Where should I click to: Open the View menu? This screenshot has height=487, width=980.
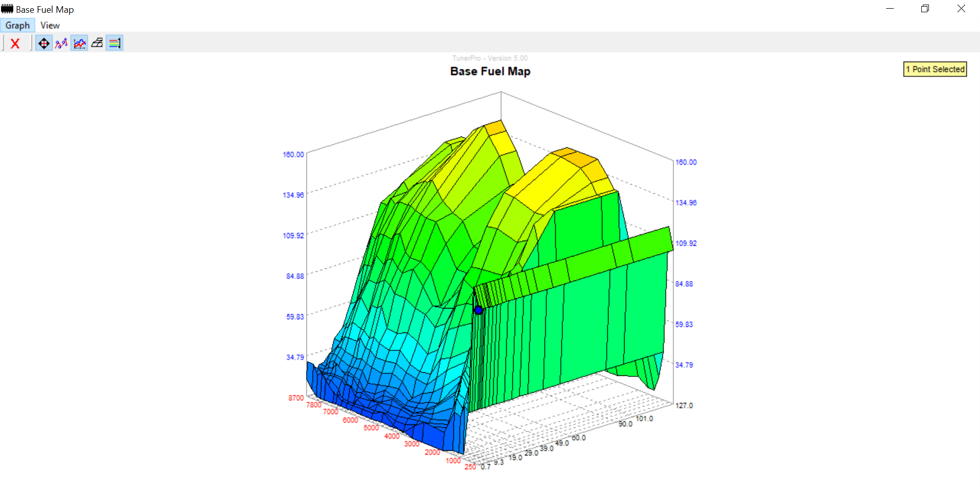pos(50,25)
